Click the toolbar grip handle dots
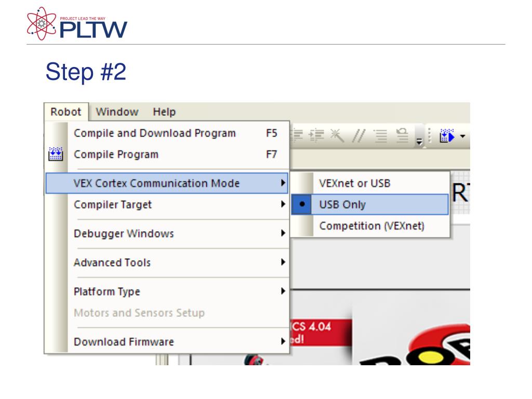532x399 pixels. (429, 136)
